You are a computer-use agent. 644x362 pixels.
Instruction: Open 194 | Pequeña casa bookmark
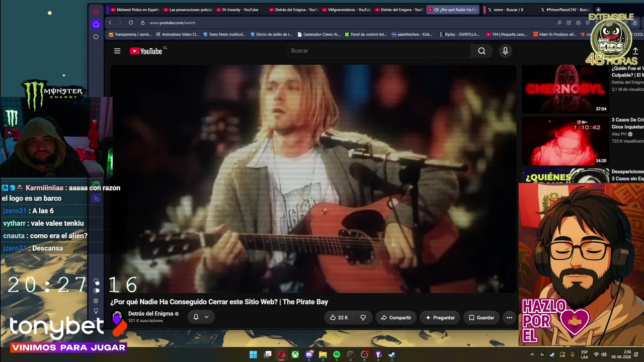[x=506, y=35]
